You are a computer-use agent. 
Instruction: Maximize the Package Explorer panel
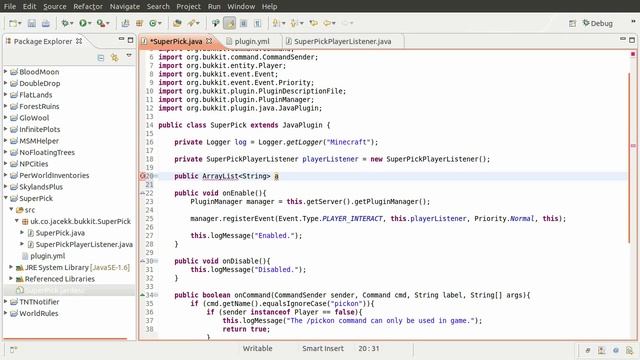pos(131,40)
